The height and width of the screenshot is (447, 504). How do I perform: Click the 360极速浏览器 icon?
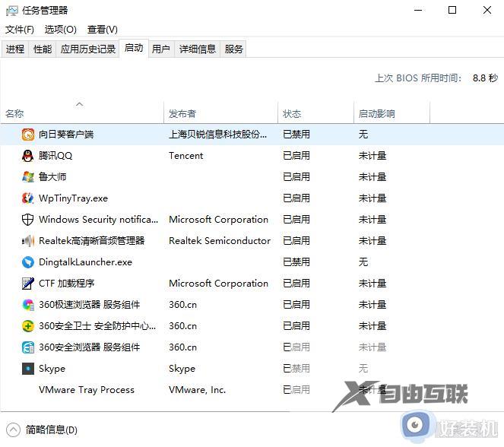coord(28,305)
